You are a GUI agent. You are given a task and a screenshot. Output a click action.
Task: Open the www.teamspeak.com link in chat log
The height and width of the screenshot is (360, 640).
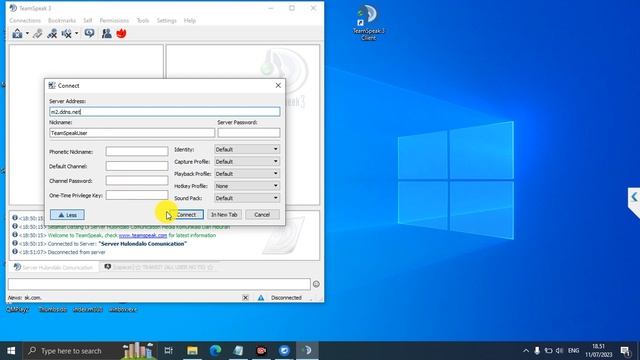(143, 236)
